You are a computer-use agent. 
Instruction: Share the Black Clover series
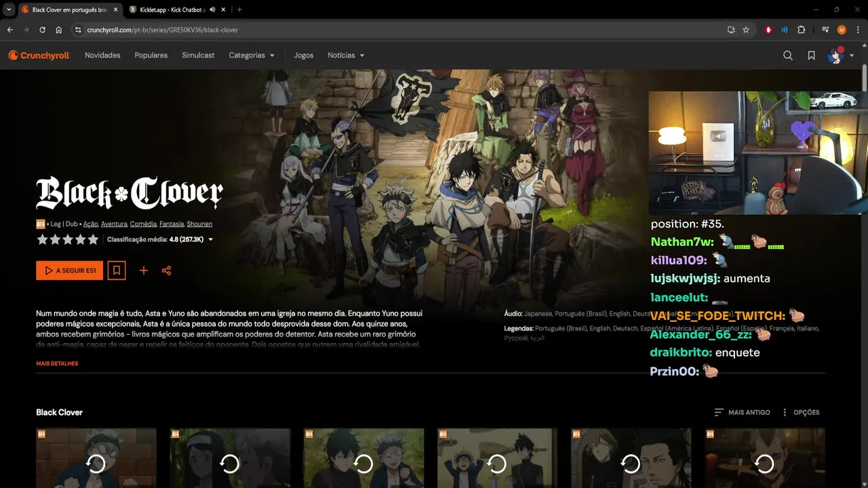click(166, 270)
